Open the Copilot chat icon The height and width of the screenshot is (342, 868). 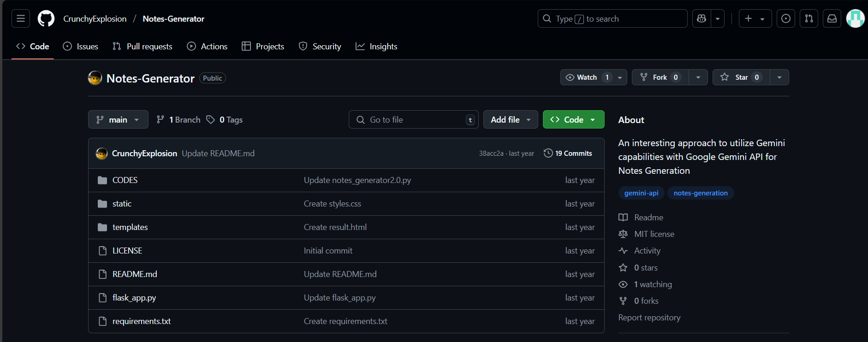702,18
